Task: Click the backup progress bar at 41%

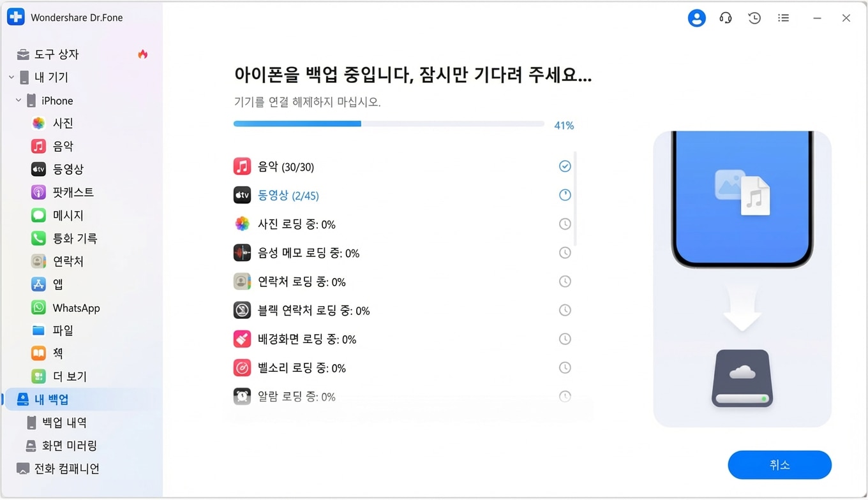Action: click(389, 124)
